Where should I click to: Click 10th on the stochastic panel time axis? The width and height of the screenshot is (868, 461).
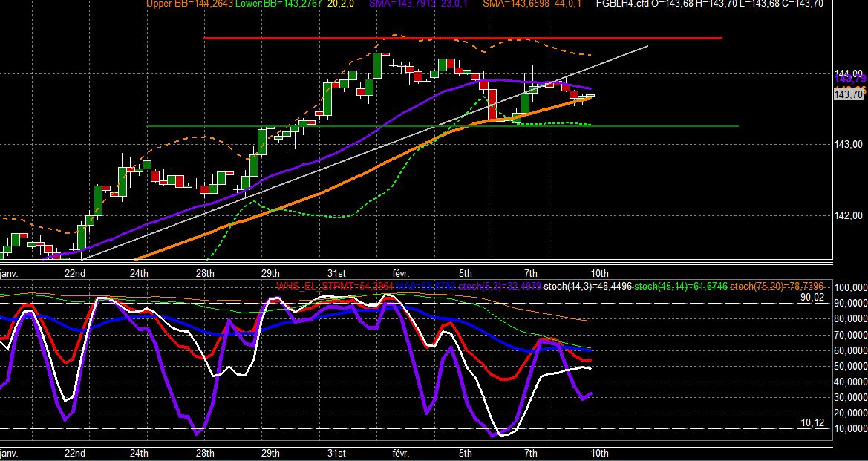pyautogui.click(x=599, y=454)
